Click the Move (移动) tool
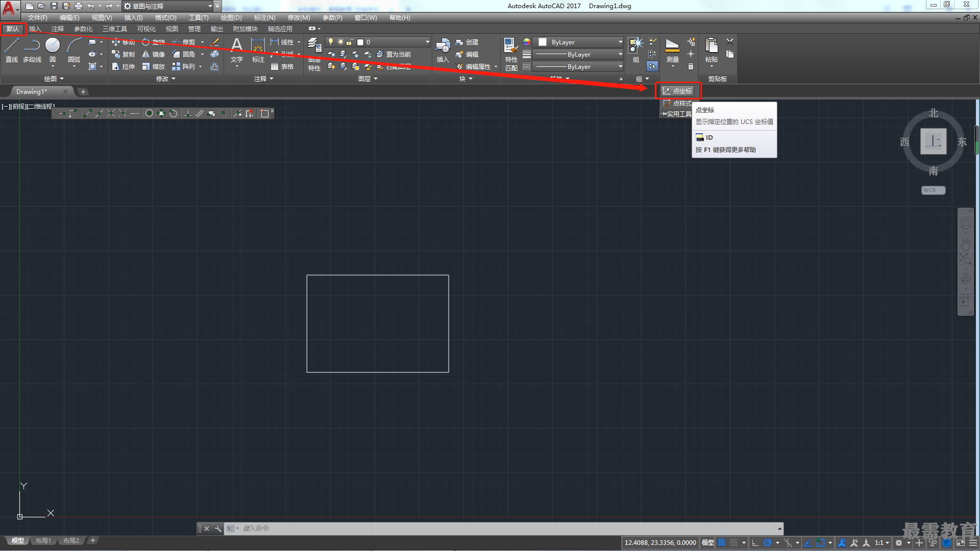This screenshot has height=551, width=980. coord(124,42)
